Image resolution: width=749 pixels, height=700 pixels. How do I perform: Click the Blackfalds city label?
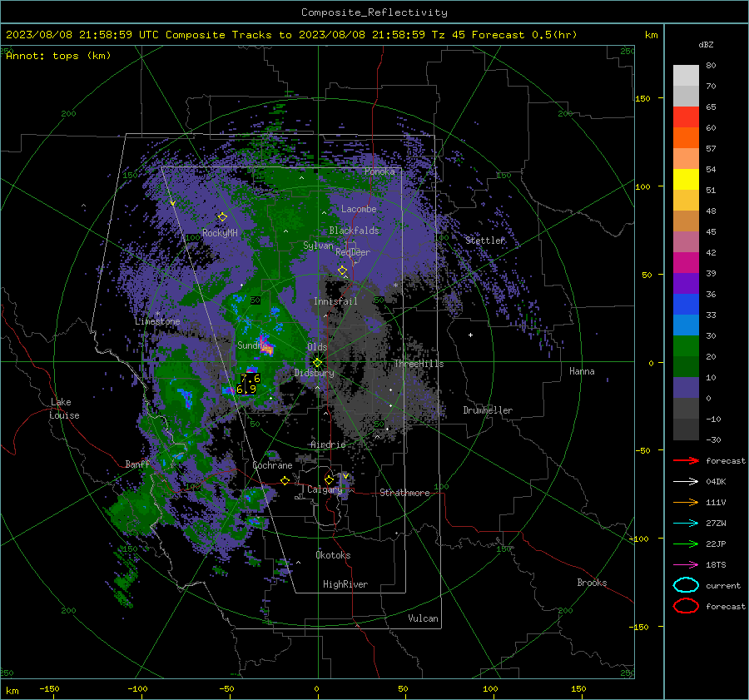click(354, 231)
